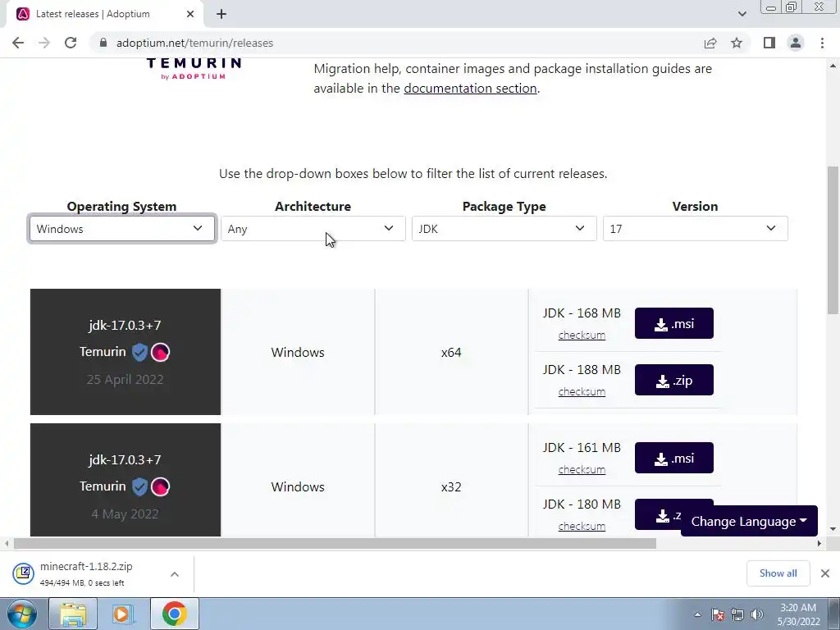Open the documentation section link
Image resolution: width=840 pixels, height=630 pixels.
click(x=470, y=89)
